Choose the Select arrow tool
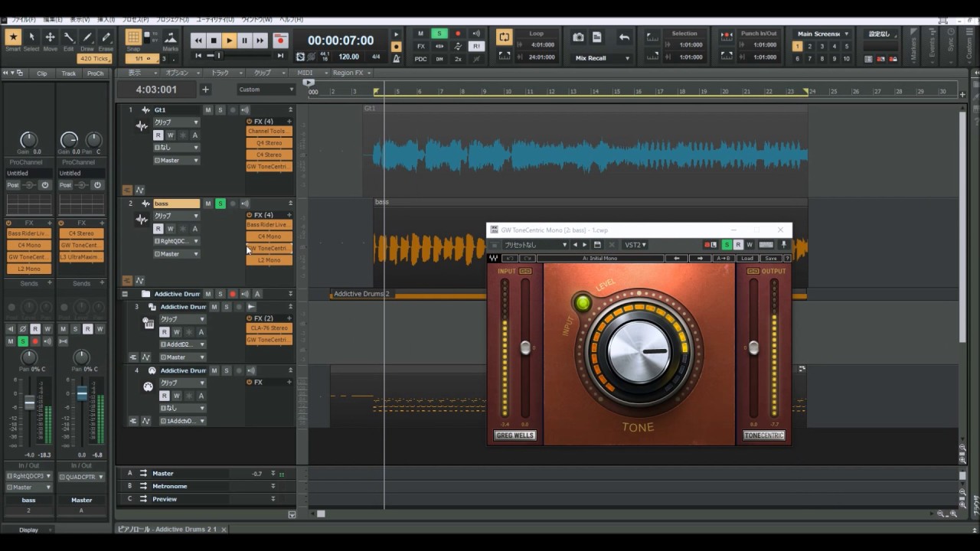The height and width of the screenshot is (551, 980). 31,37
